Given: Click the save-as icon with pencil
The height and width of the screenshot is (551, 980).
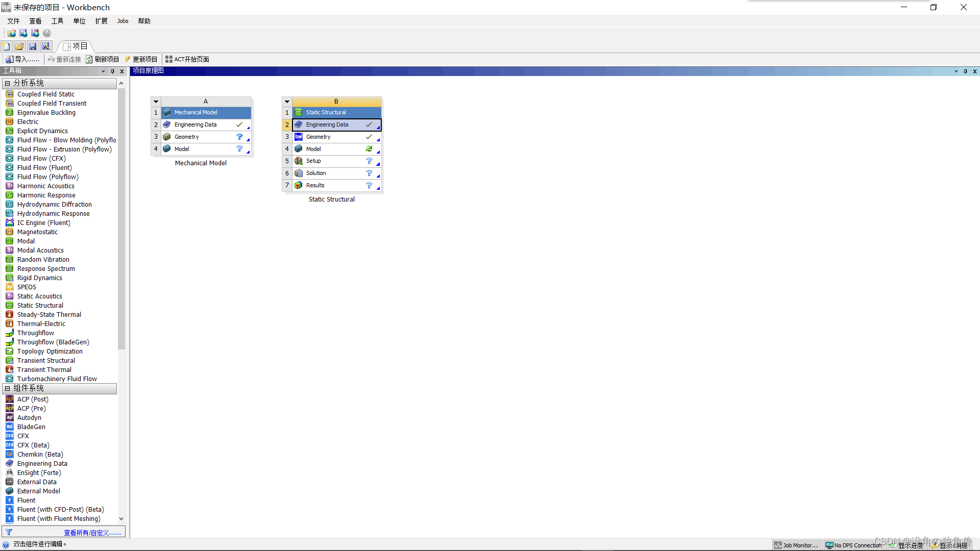Looking at the screenshot, I should [46, 46].
